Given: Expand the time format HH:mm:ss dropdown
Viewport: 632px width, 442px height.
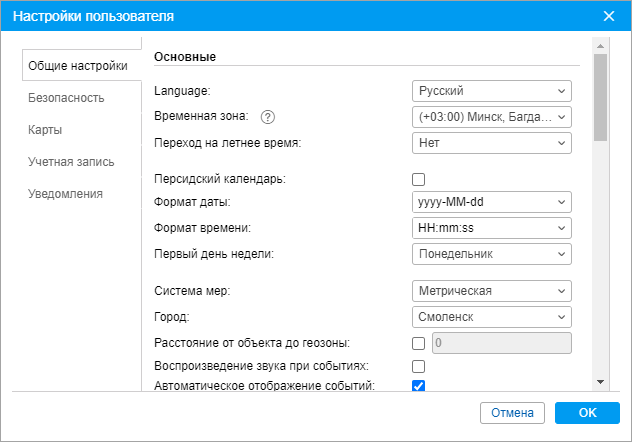Looking at the screenshot, I should [x=491, y=228].
